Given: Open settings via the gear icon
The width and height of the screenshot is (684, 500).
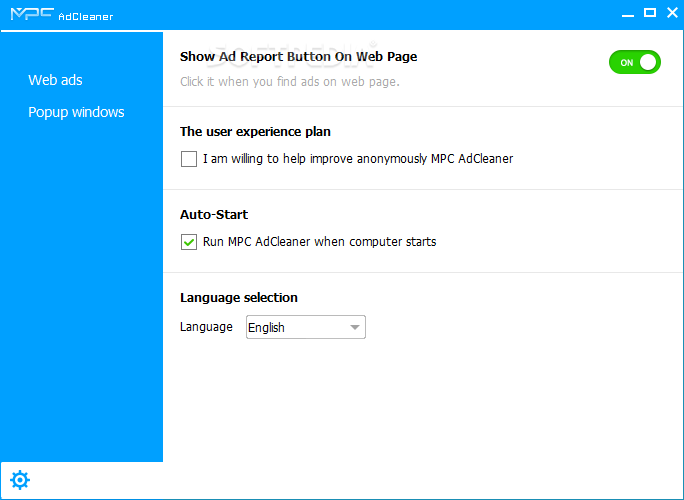Looking at the screenshot, I should point(20,480).
